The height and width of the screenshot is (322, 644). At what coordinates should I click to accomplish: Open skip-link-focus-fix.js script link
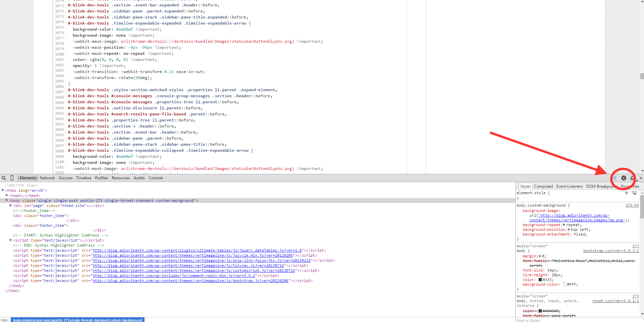(202, 260)
